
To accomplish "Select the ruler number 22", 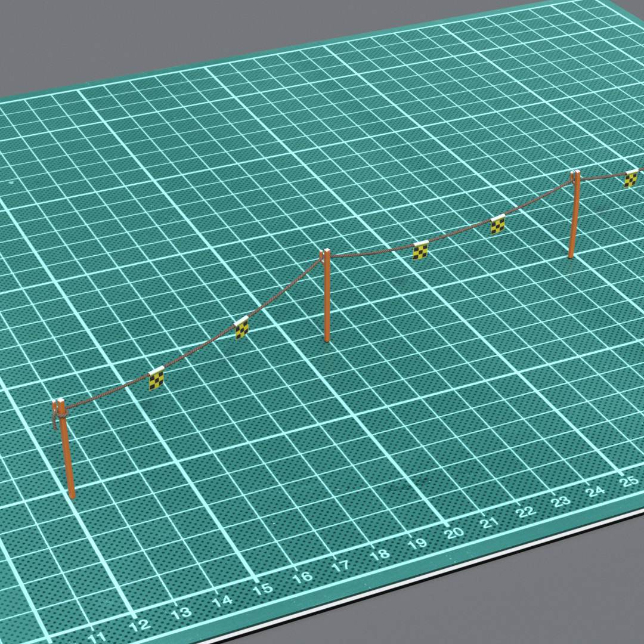I will (x=527, y=512).
